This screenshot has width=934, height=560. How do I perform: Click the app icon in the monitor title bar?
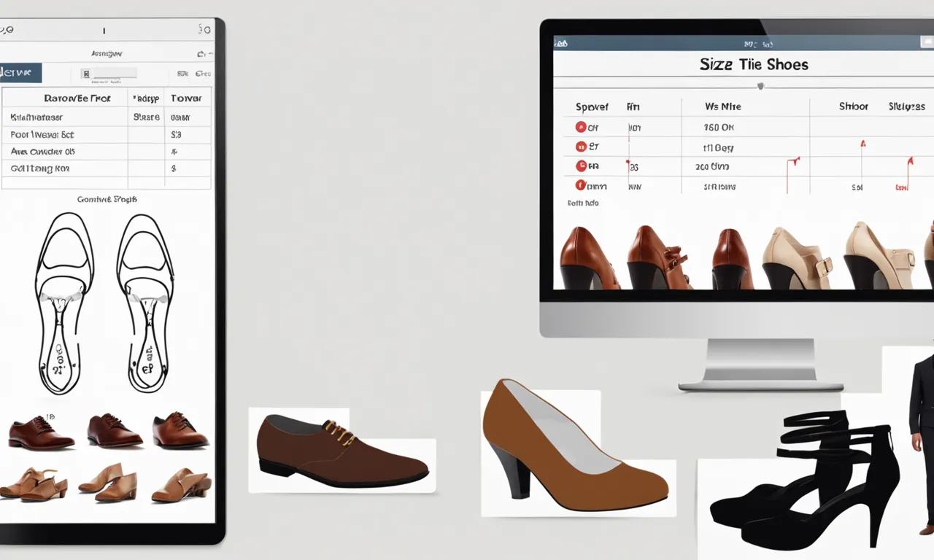click(562, 44)
